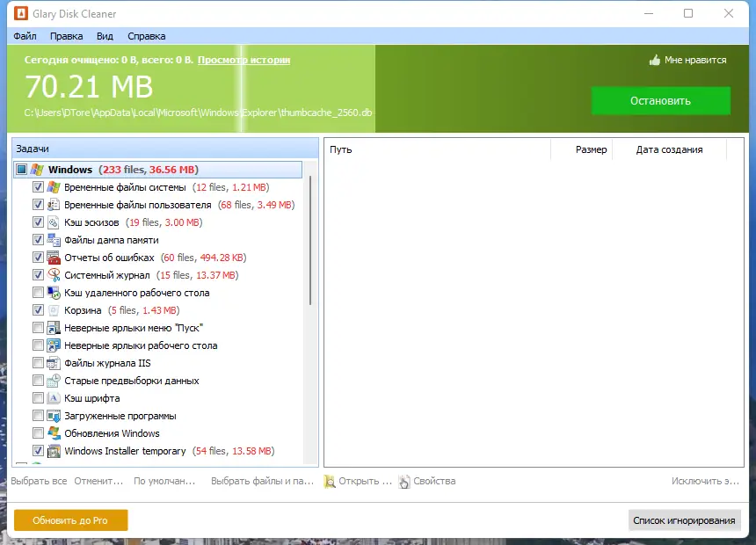Click Выбрать файлы и па… link
This screenshot has width=756, height=545.
(x=262, y=482)
